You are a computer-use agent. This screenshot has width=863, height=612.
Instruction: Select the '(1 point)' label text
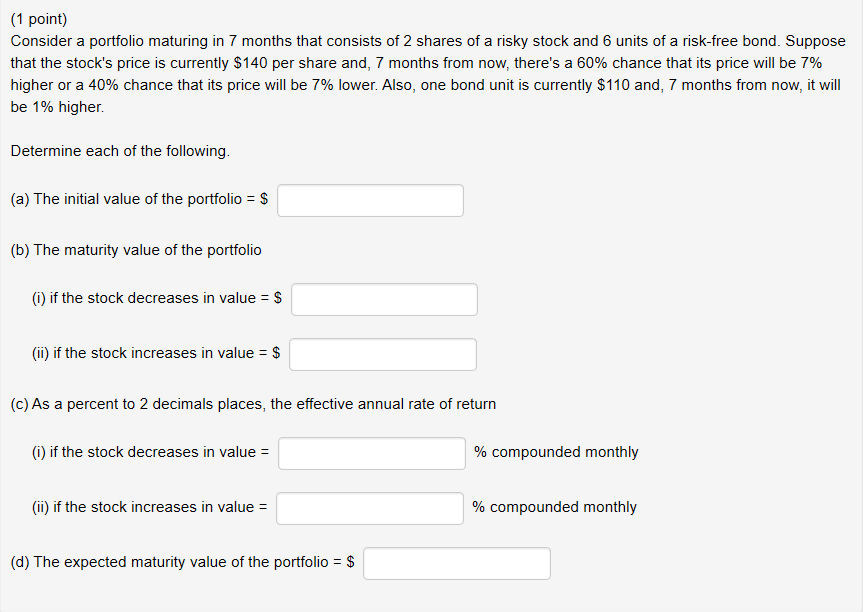[x=36, y=18]
